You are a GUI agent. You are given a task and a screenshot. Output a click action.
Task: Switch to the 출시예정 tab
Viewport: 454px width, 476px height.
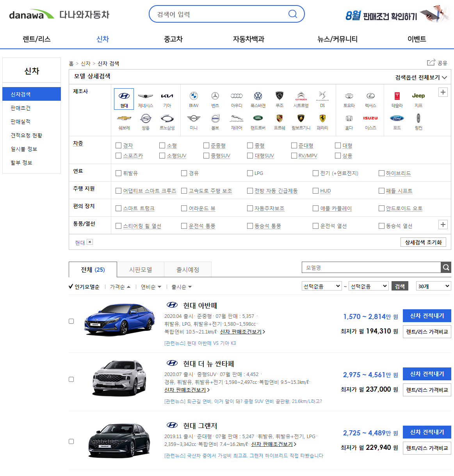188,270
